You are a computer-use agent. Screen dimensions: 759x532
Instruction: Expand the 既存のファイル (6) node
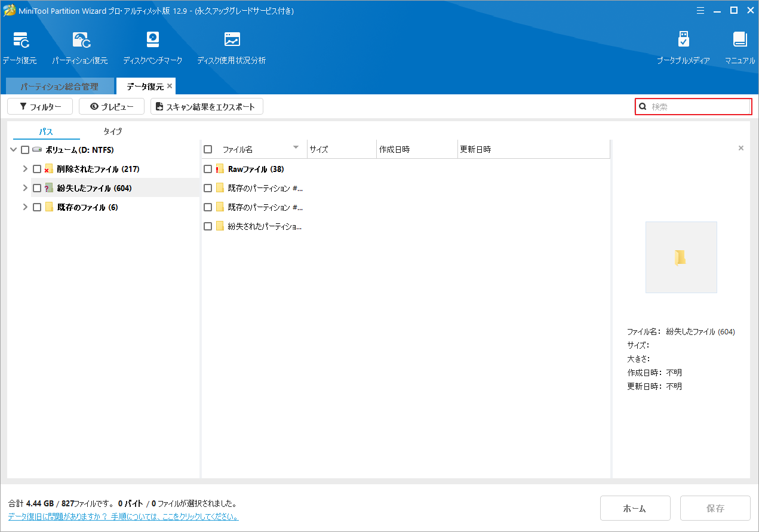coord(25,207)
